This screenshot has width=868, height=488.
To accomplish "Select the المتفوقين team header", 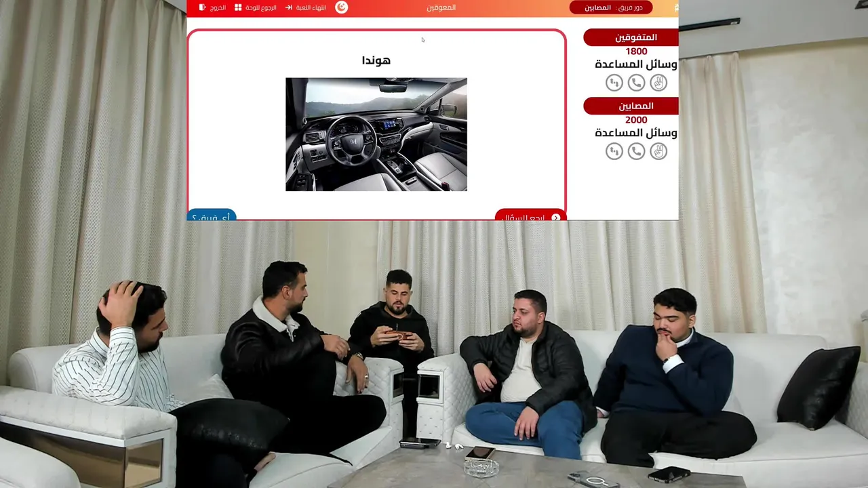I will (631, 37).
